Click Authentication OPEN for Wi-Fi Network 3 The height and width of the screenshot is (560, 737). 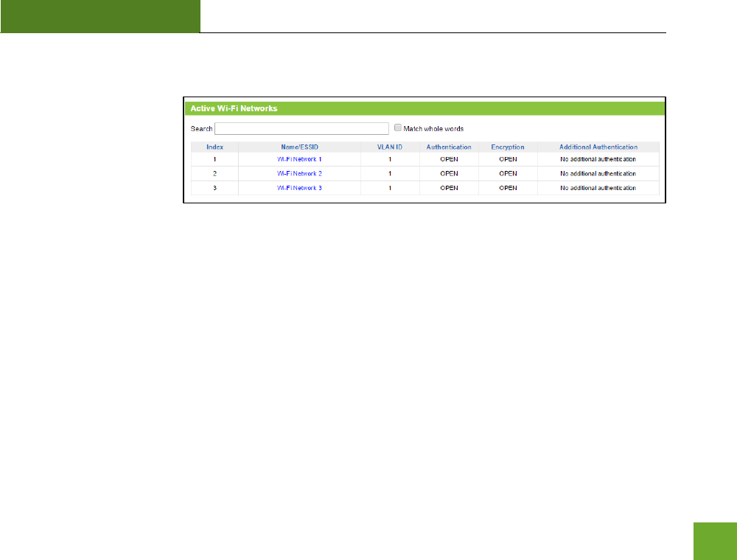tap(449, 188)
